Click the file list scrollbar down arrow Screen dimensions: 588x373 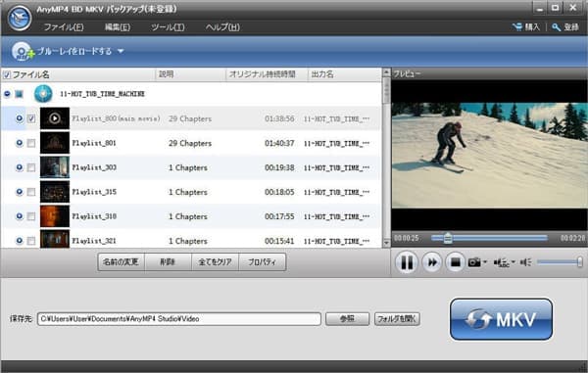tap(386, 243)
